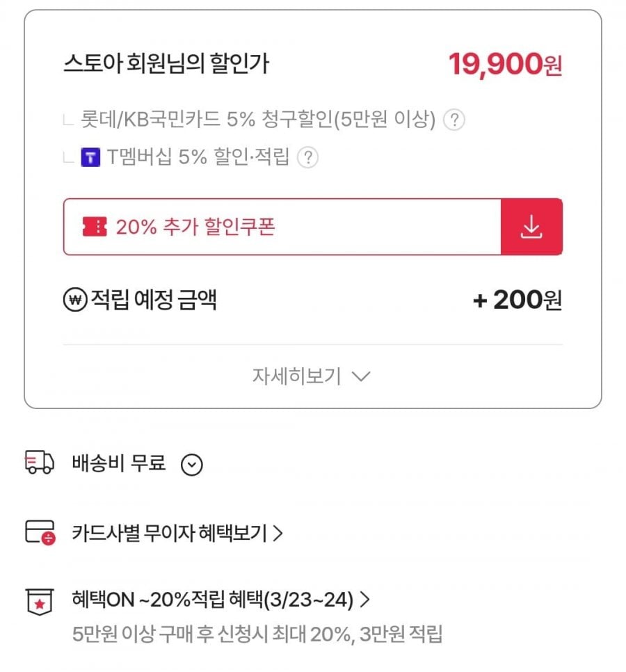Expand 자세히보기 details section
The width and height of the screenshot is (626, 672).
click(312, 376)
